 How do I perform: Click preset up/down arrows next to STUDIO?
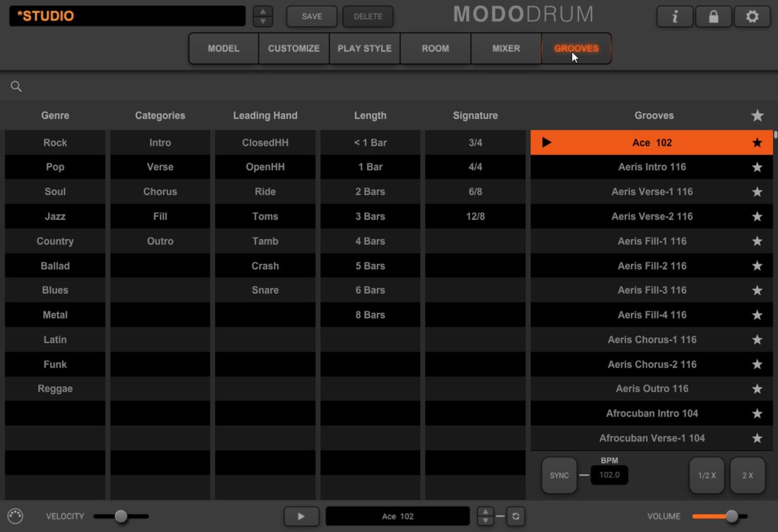click(x=263, y=16)
